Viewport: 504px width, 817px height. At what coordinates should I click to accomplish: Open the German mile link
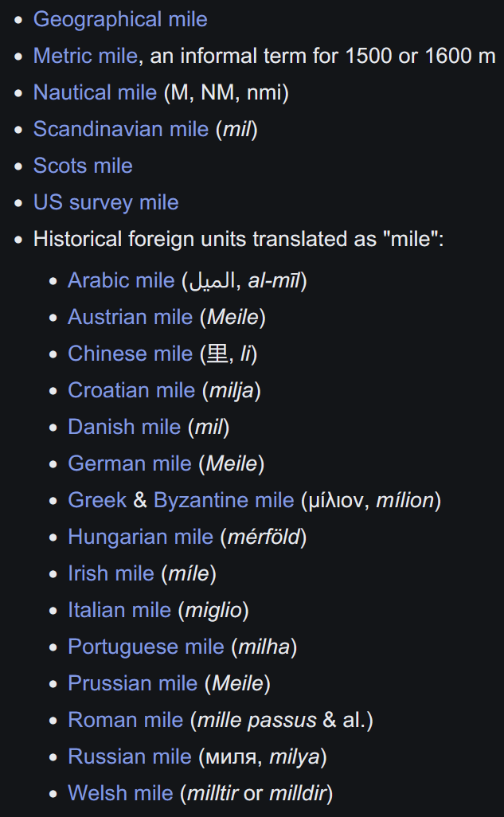tap(130, 463)
